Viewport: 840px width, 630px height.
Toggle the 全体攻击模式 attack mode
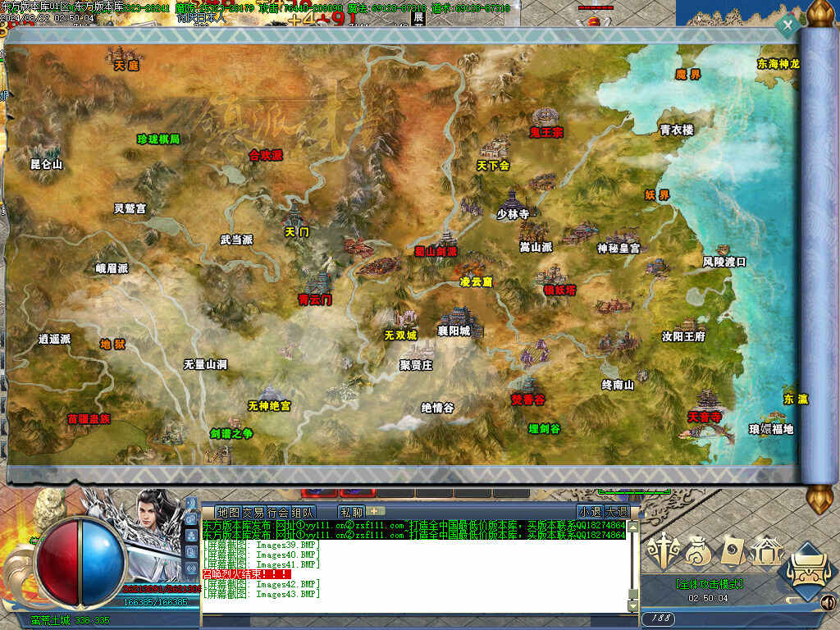[x=710, y=584]
